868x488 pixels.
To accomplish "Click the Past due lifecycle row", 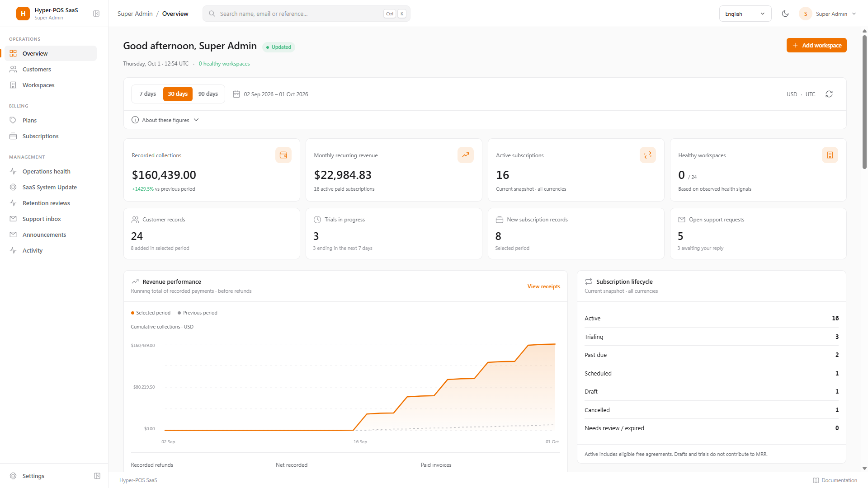I will click(712, 355).
